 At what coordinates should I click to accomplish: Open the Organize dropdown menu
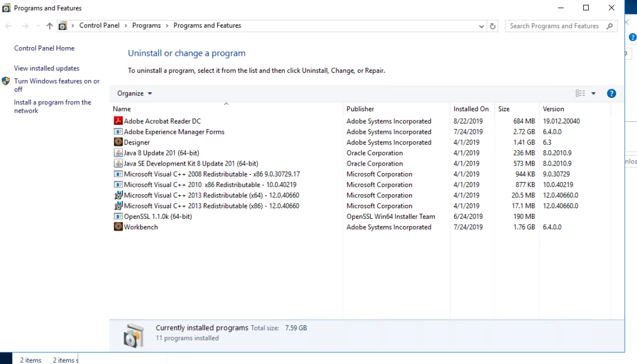click(134, 93)
